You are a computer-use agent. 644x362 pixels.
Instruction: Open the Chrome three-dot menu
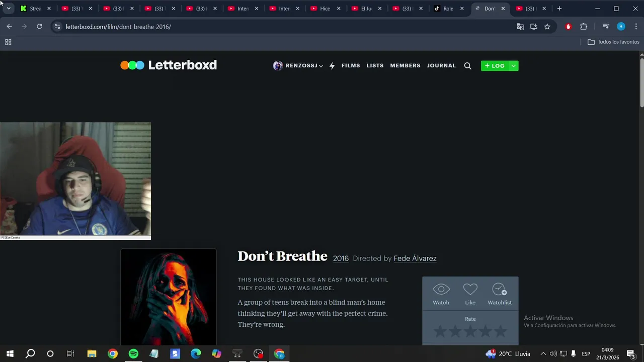[636, 27]
